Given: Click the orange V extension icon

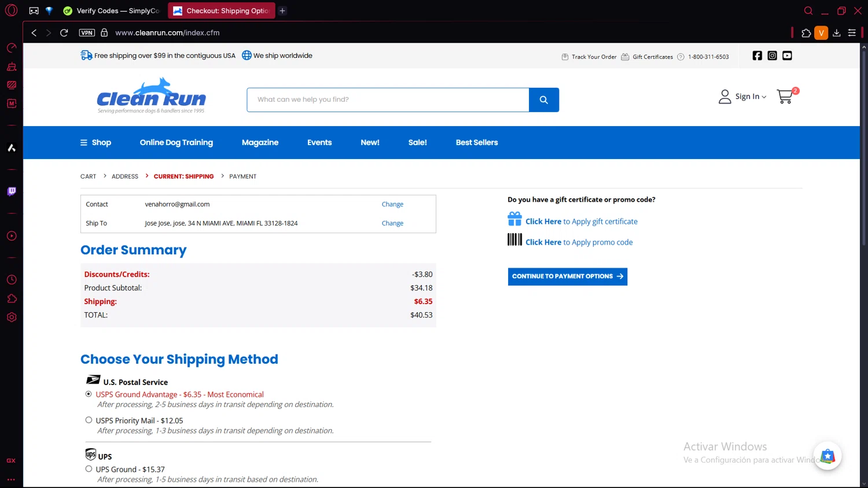Looking at the screenshot, I should [x=821, y=33].
